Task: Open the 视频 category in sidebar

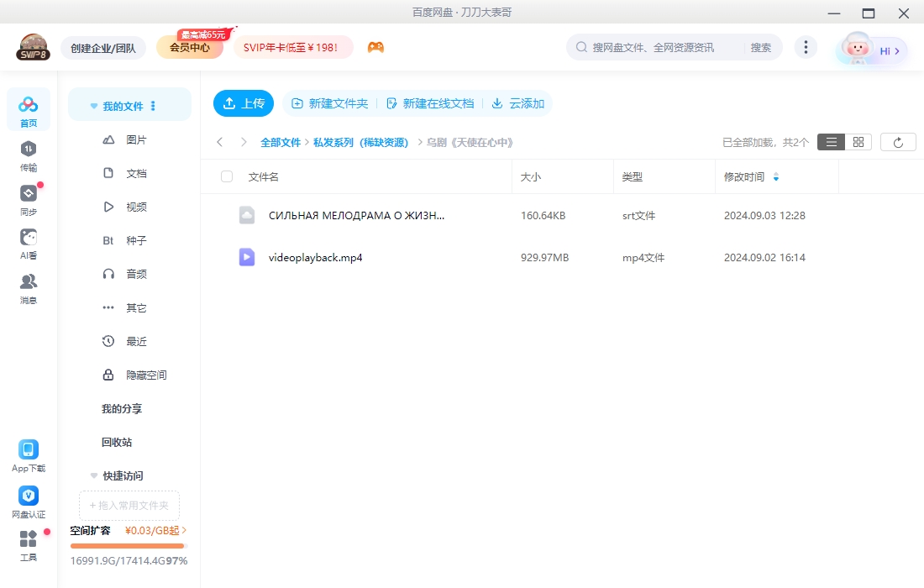Action: tap(137, 207)
